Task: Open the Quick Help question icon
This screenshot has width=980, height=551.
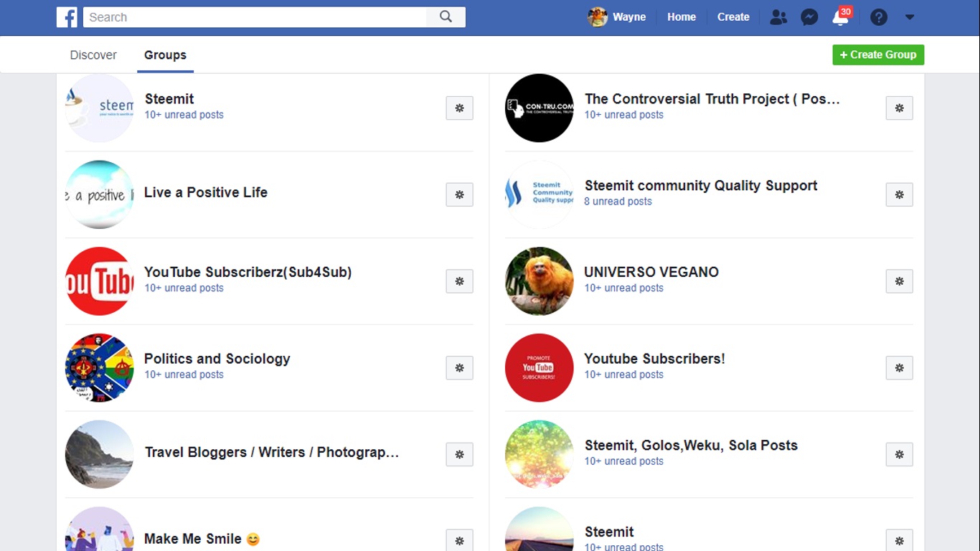Action: tap(879, 17)
